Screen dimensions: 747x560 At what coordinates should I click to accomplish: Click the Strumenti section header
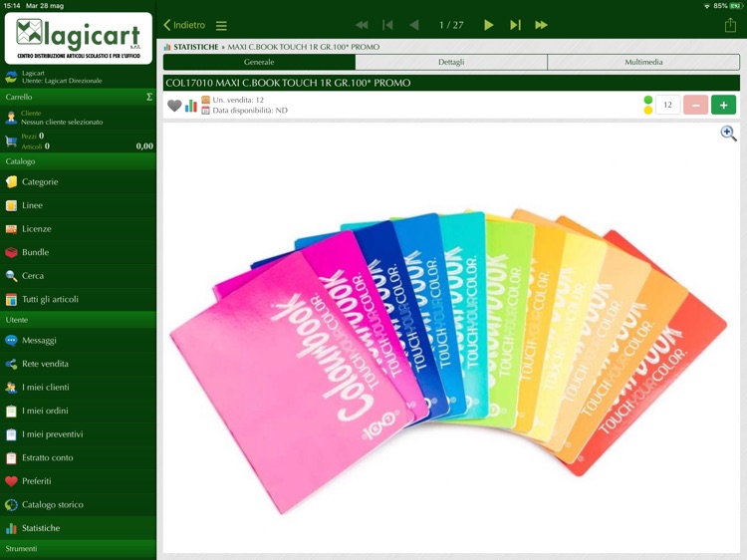tap(78, 549)
